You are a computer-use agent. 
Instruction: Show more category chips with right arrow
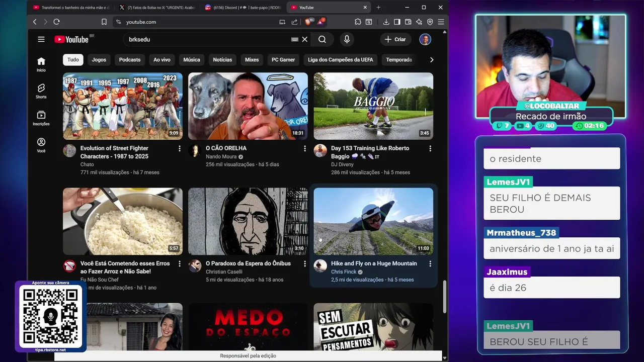coord(431,60)
